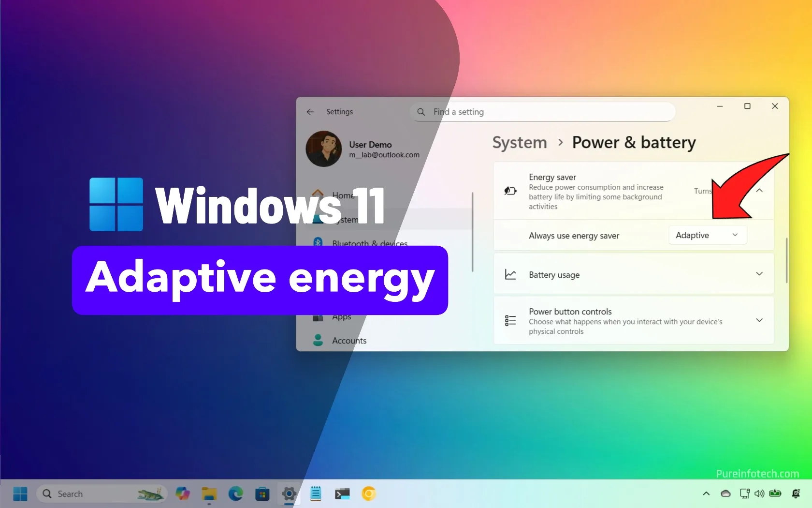Maximize the Settings window
The width and height of the screenshot is (812, 508).
[747, 106]
